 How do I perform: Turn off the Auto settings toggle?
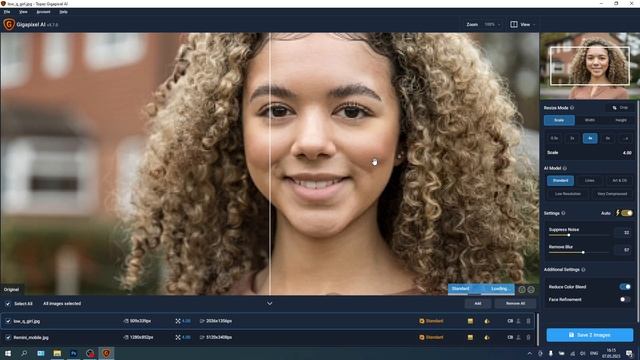click(x=627, y=213)
